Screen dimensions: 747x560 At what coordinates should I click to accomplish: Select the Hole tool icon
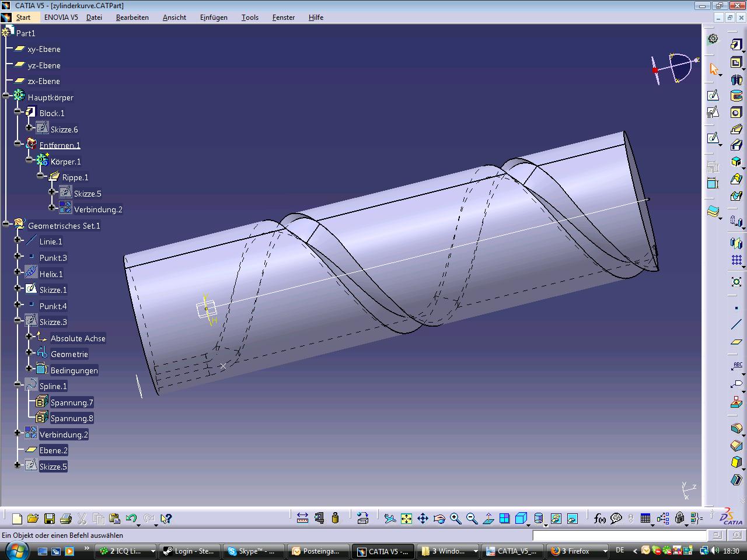736,113
